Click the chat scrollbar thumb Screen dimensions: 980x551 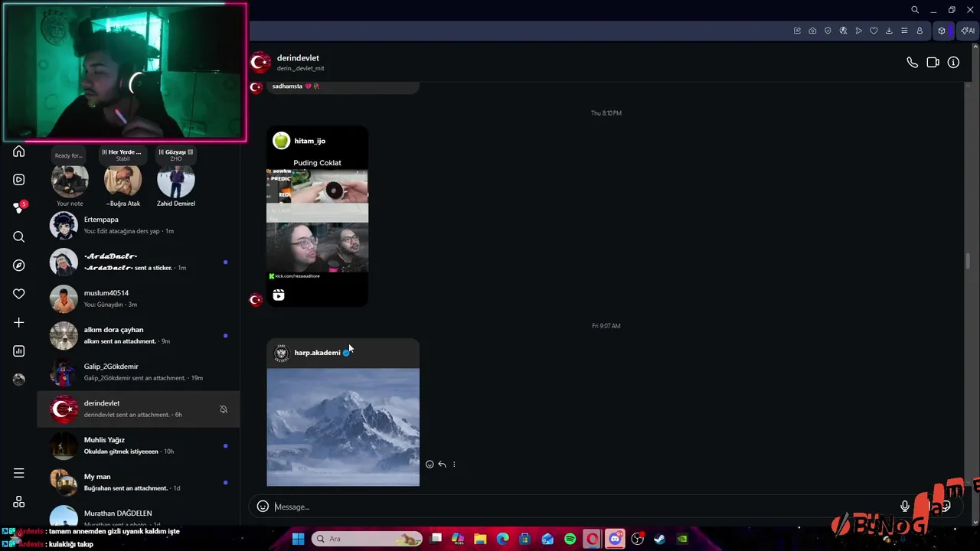968,261
